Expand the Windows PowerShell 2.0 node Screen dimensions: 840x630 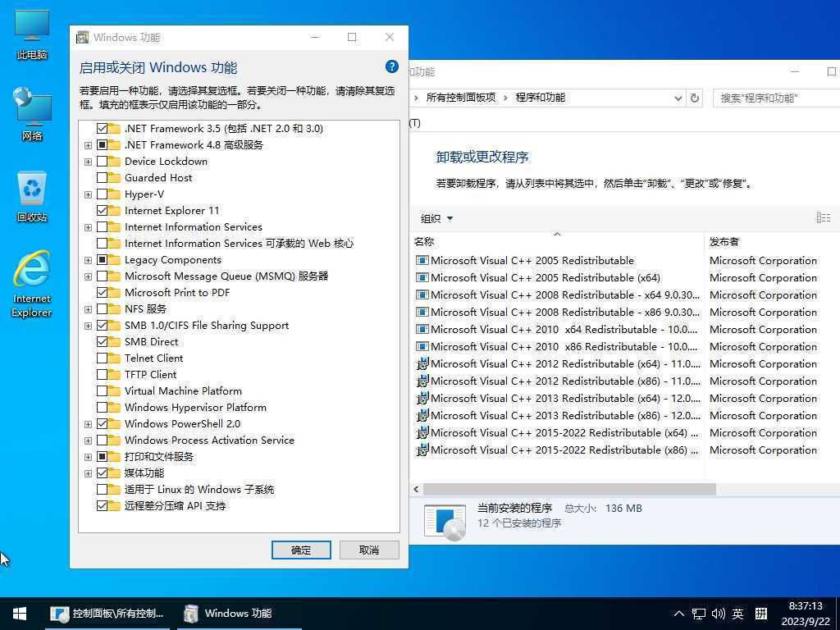88,424
